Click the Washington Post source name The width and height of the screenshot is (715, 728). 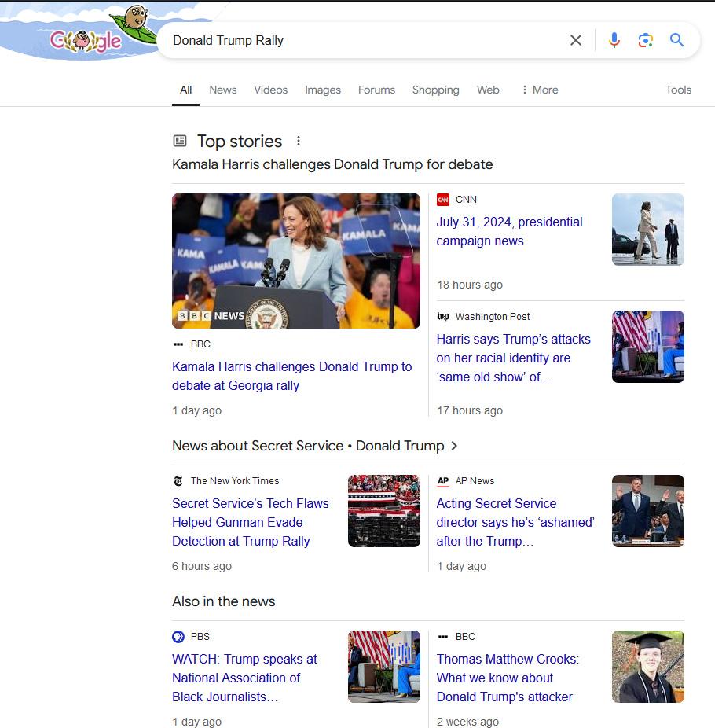(493, 317)
